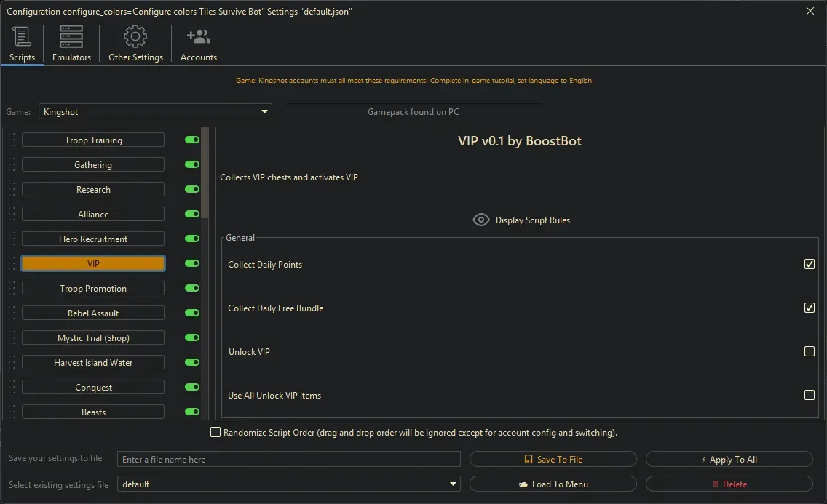Select the Hero Recruitment script
Image resolution: width=827 pixels, height=504 pixels.
pyautogui.click(x=93, y=239)
